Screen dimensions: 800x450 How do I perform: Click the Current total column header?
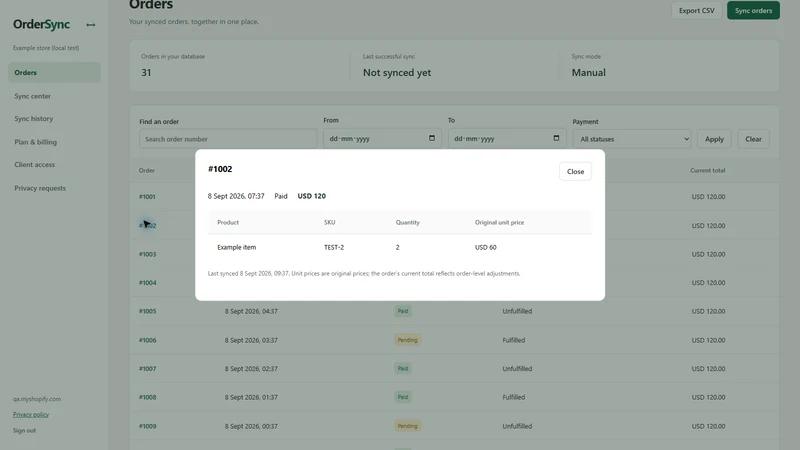[x=708, y=170]
